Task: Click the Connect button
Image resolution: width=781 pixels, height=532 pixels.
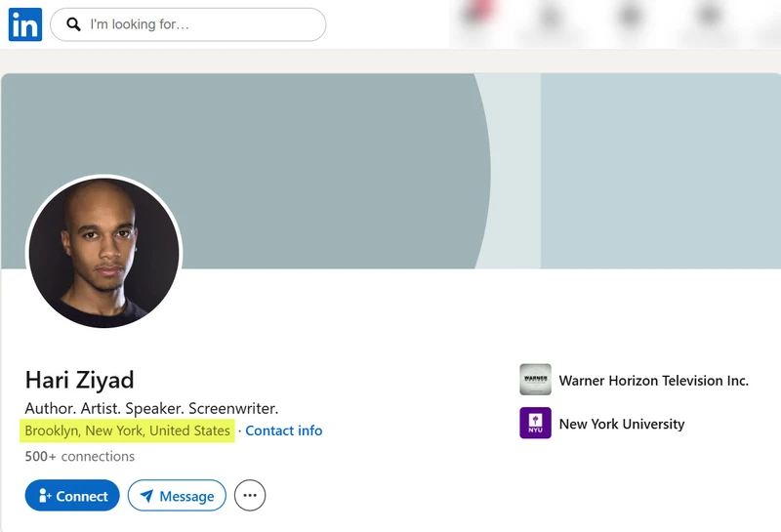Action: (72, 496)
